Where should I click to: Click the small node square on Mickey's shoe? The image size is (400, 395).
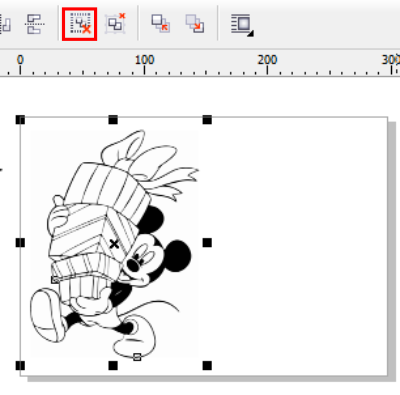click(x=137, y=357)
